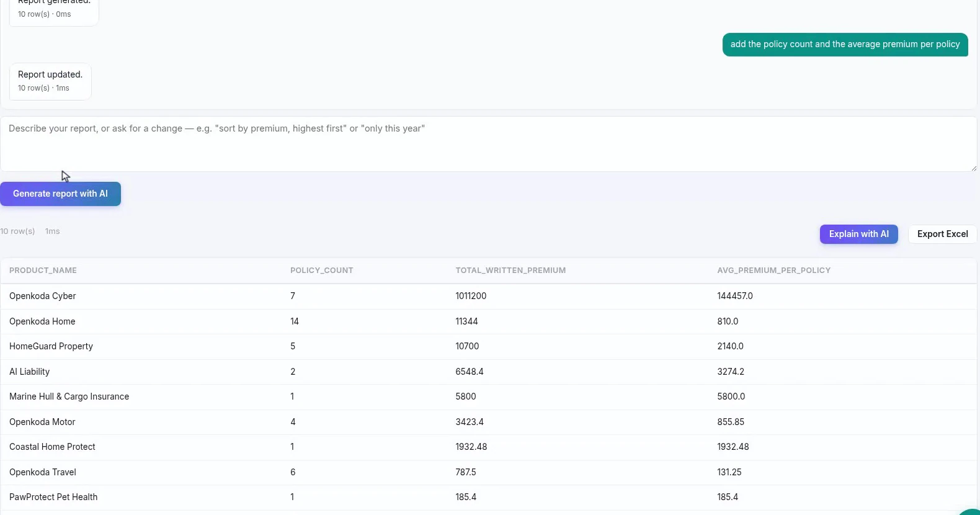This screenshot has width=980, height=515.
Task: Grab the text area resize handle
Action: pyautogui.click(x=973, y=168)
